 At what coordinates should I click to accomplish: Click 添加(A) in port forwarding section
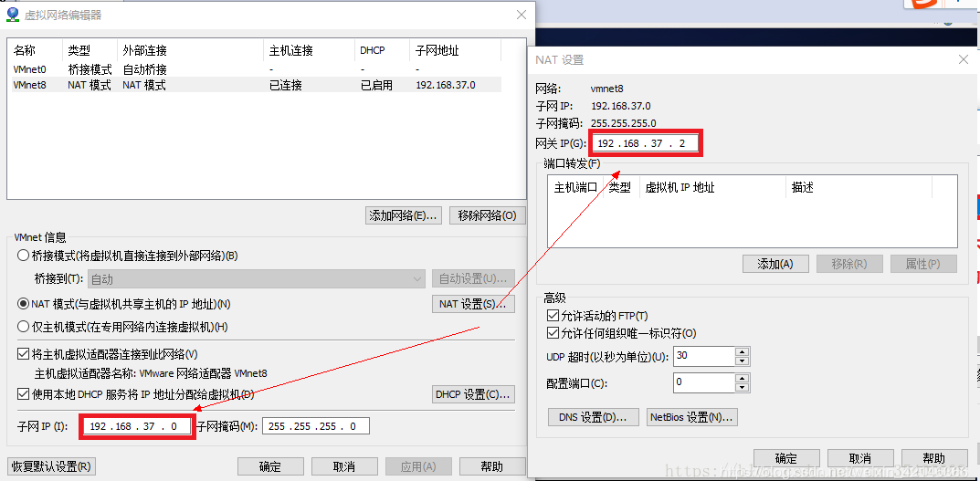[775, 264]
